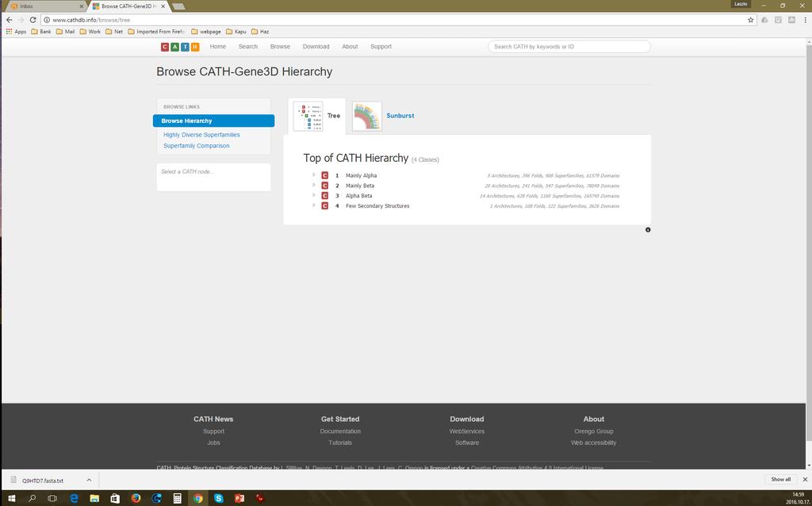Reload the page with the refresh icon
812x506 pixels.
pos(33,20)
